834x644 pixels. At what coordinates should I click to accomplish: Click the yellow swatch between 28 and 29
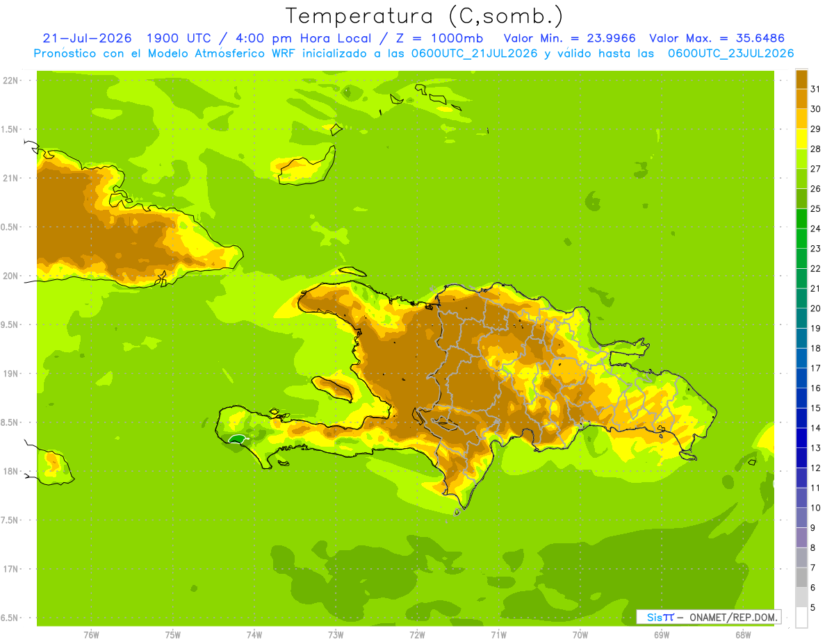pyautogui.click(x=801, y=139)
